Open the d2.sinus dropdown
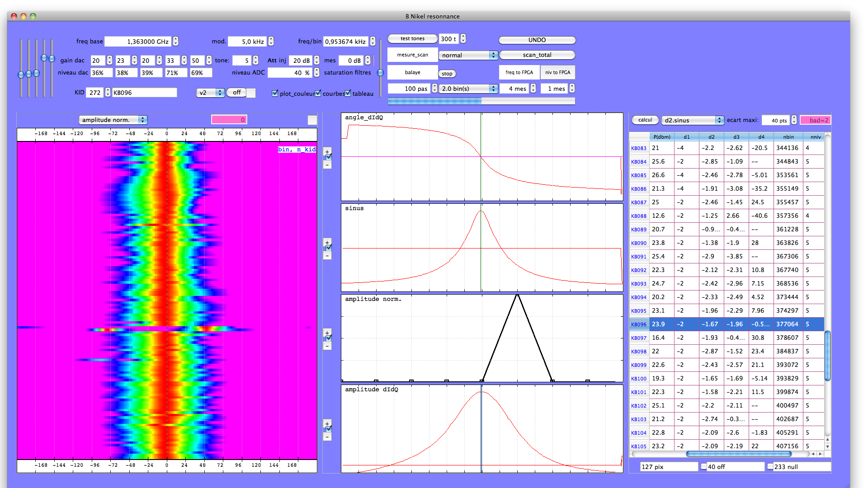The height and width of the screenshot is (488, 868). point(693,120)
